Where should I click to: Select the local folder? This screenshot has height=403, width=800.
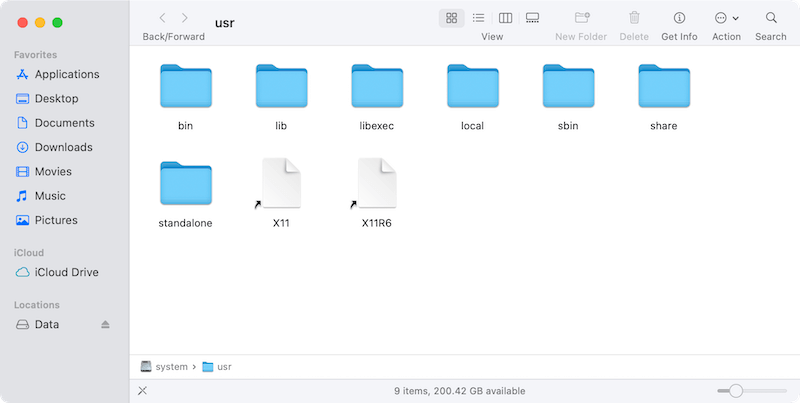pyautogui.click(x=472, y=86)
